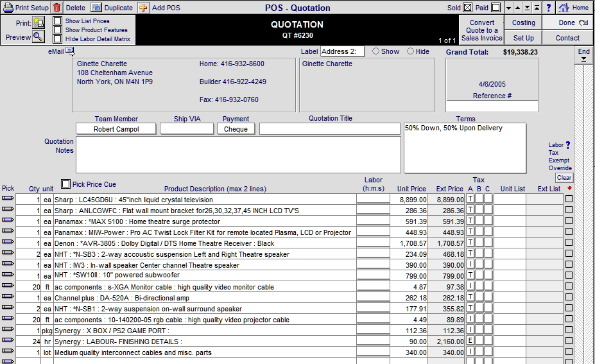Click the red Delete trash icon
Viewport: 595px width, 364px height.
click(x=57, y=8)
